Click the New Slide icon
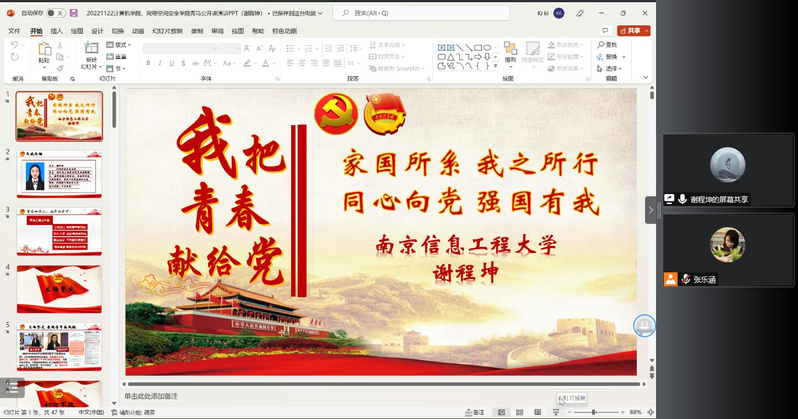The image size is (798, 419). 91,50
